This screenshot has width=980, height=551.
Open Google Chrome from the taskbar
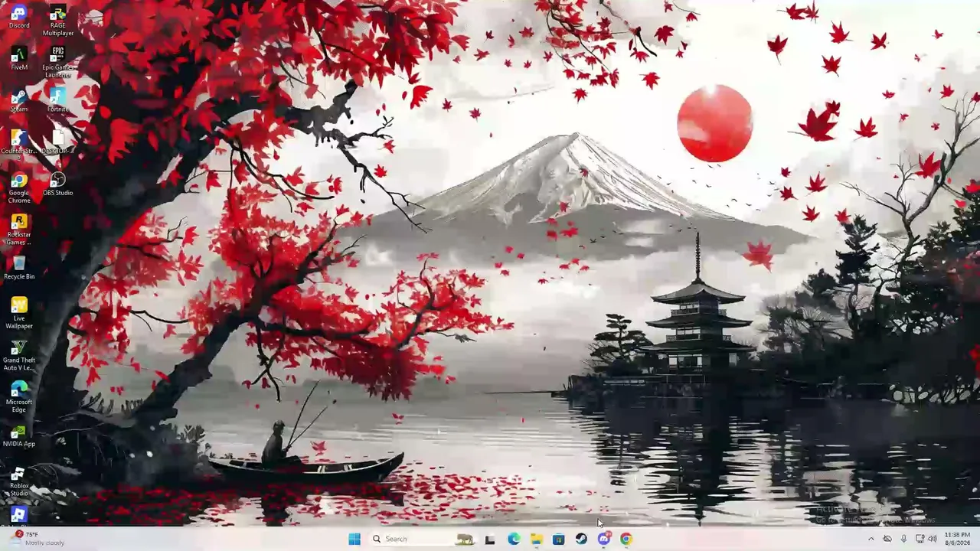626,539
